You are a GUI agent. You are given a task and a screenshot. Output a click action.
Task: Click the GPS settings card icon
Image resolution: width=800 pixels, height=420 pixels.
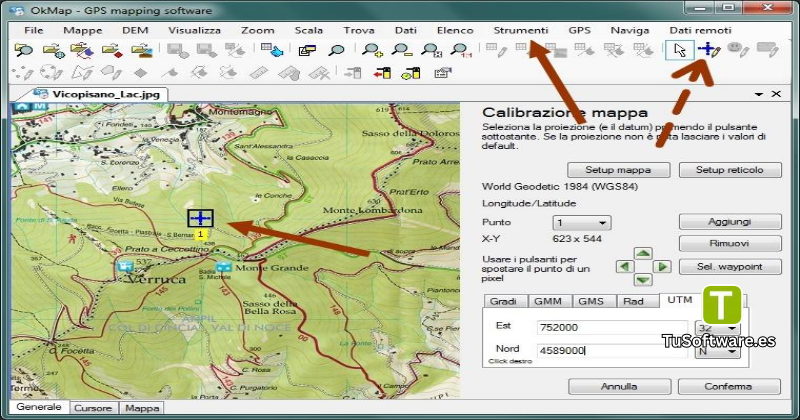click(x=443, y=73)
